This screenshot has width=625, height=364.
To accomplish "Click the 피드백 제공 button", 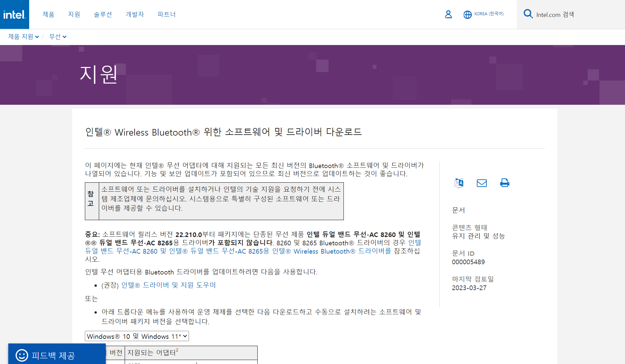I will coord(57,354).
